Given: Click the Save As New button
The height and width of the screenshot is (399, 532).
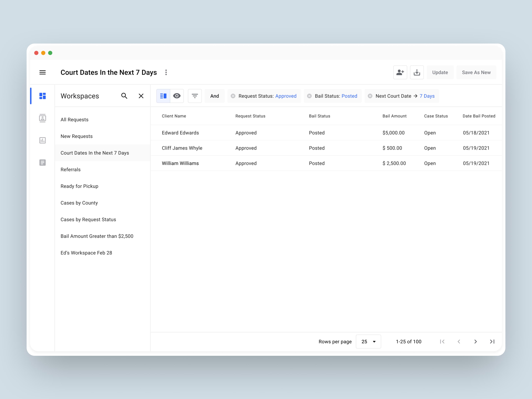Looking at the screenshot, I should click(x=476, y=72).
